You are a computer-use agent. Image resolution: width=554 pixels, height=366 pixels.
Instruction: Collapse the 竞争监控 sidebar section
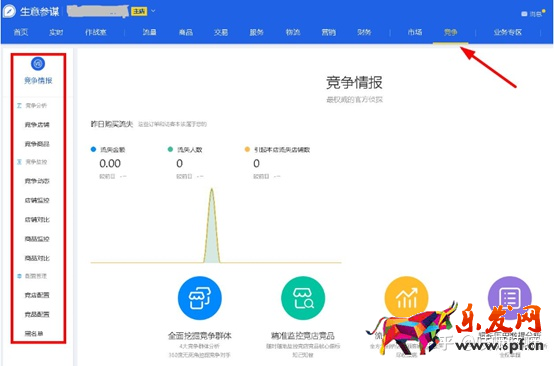coord(32,162)
